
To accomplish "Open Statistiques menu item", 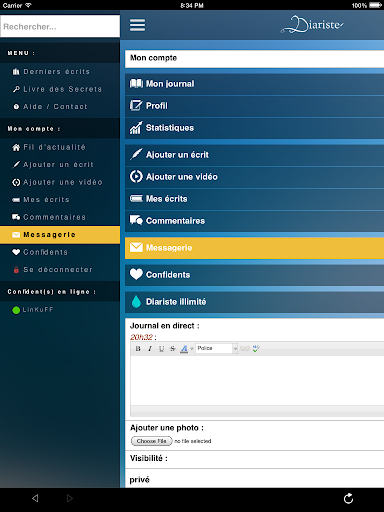I will point(254,128).
